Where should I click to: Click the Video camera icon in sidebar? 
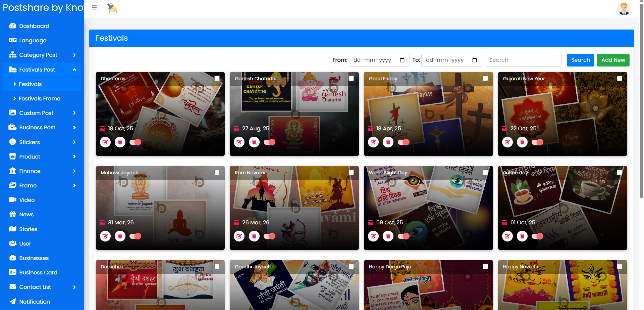coord(13,200)
